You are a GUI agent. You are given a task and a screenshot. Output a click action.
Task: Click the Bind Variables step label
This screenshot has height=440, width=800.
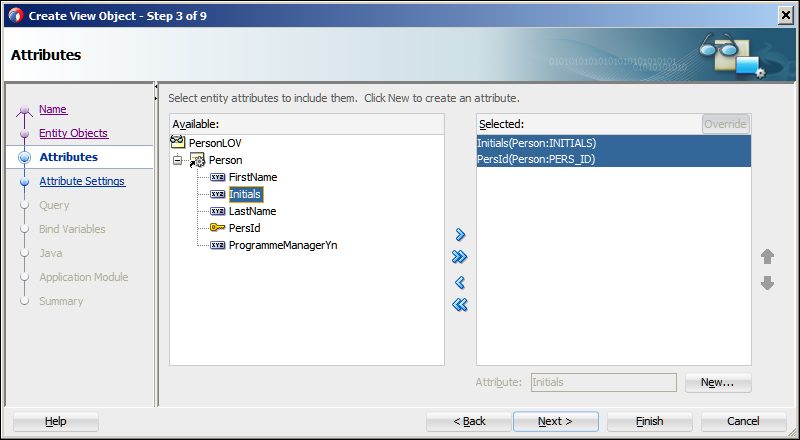[x=72, y=229]
